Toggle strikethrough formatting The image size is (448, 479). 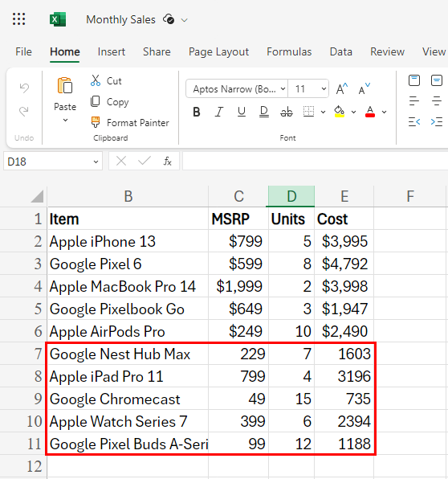(287, 112)
